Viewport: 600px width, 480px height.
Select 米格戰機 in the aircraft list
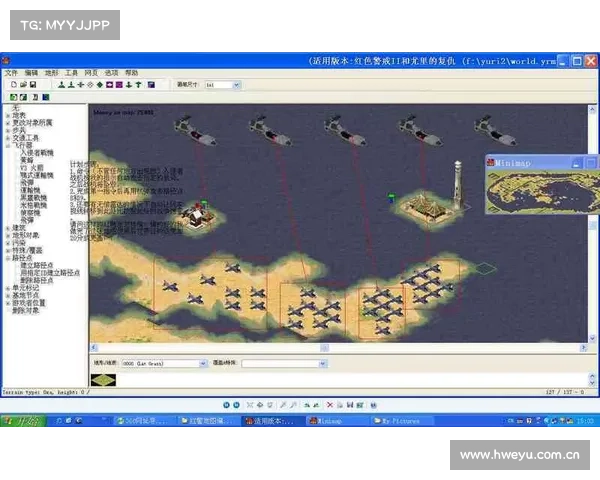point(33,206)
